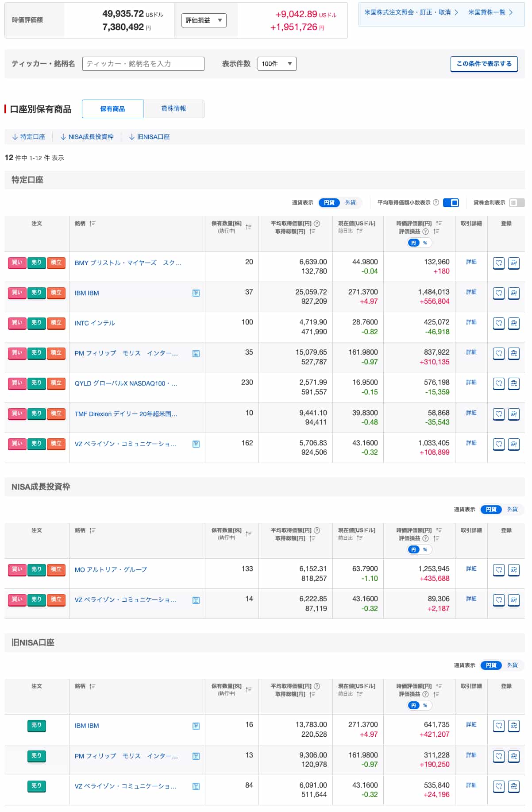Click the この条件で表示する button
Screen dimensions: 532x812
[484, 64]
